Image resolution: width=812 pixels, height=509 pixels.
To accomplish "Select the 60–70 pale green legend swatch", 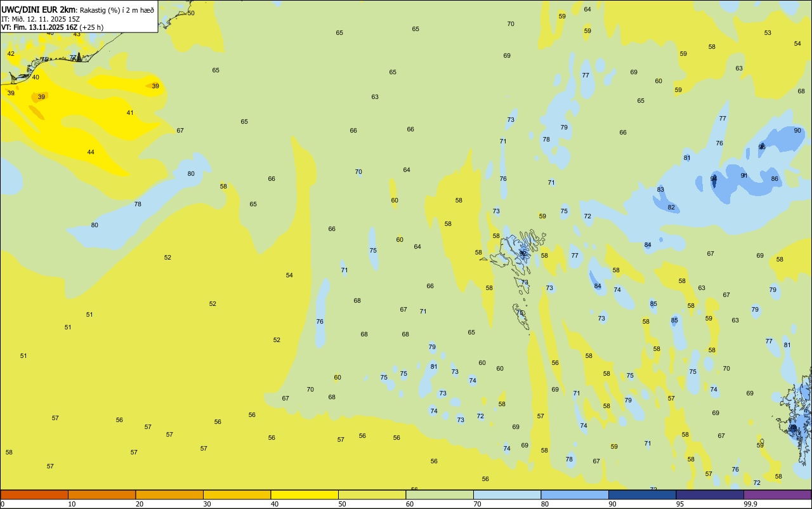I will (x=440, y=494).
